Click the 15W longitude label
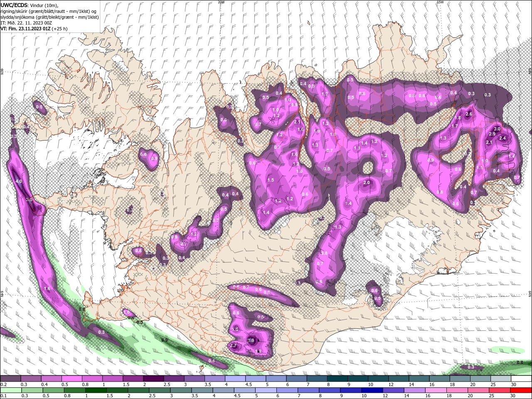The image size is (532, 399). point(440,2)
